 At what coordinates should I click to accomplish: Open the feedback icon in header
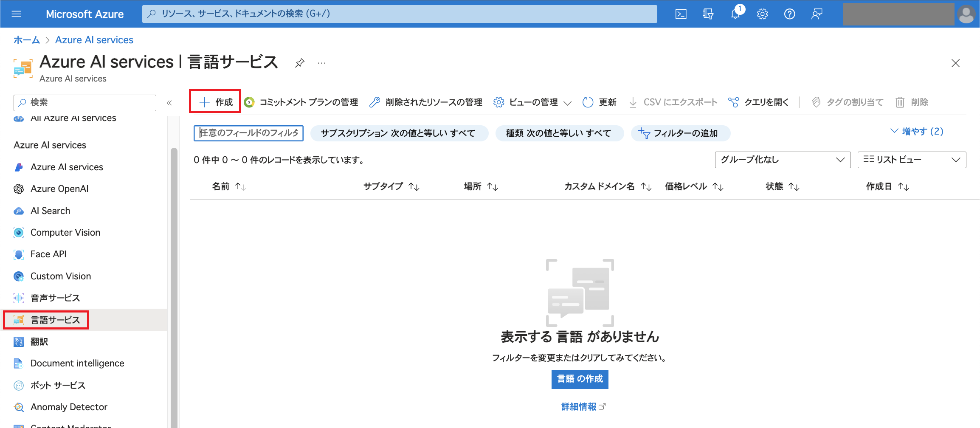point(817,14)
